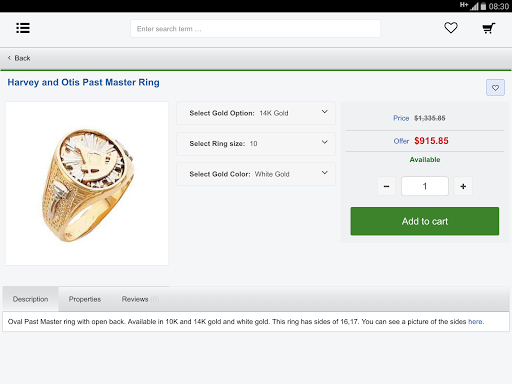This screenshot has width=512, height=384.
Task: Open the ring product image
Action: pos(87,184)
